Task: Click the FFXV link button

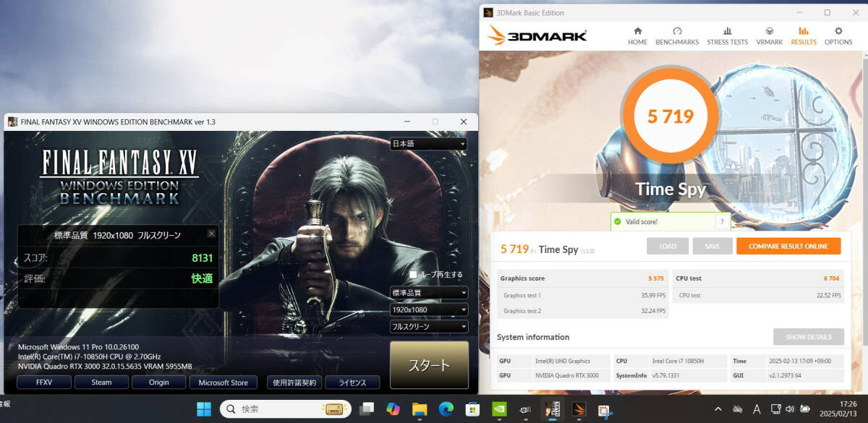Action: click(44, 383)
